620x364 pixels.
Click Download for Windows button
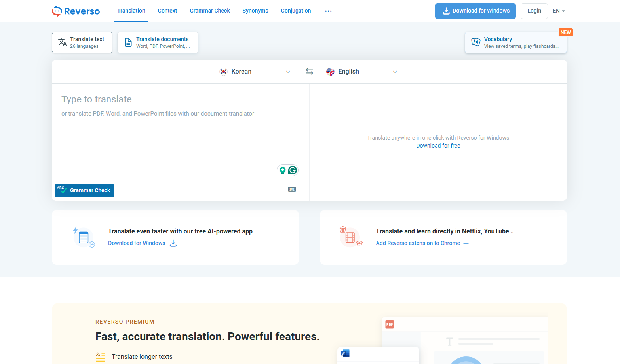[x=475, y=11]
